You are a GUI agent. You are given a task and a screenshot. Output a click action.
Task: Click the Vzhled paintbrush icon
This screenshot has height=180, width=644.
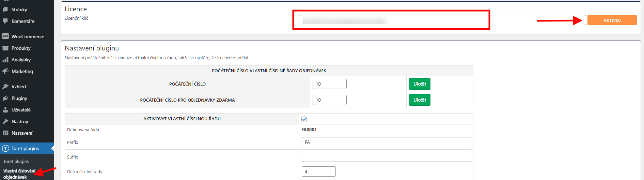click(x=5, y=87)
